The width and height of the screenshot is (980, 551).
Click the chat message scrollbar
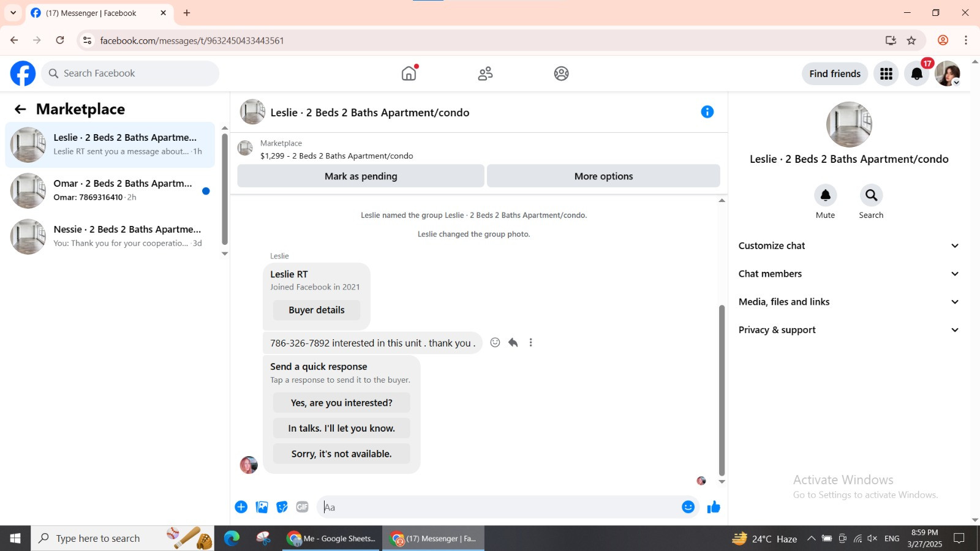pyautogui.click(x=722, y=390)
